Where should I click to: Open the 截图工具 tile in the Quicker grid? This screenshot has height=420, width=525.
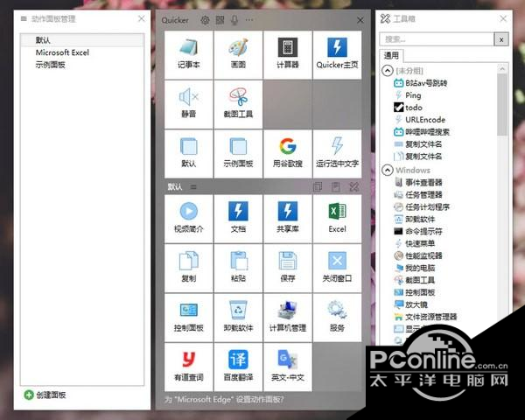point(238,104)
